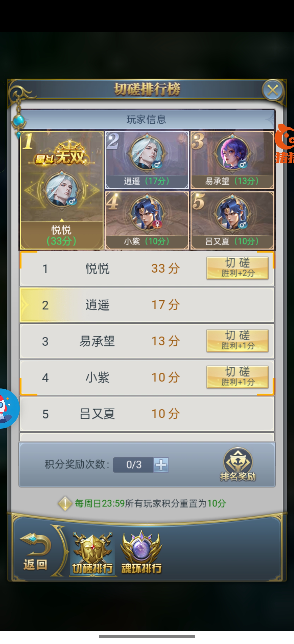The width and height of the screenshot is (294, 644).
Task: Tap 吕又夏 avatar in fifth place
Action: coord(232,213)
